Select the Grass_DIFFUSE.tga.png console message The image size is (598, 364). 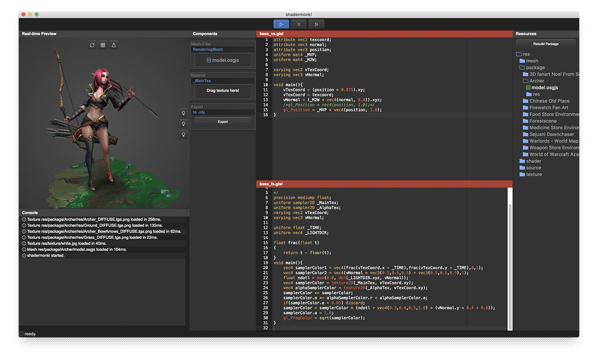(103, 237)
